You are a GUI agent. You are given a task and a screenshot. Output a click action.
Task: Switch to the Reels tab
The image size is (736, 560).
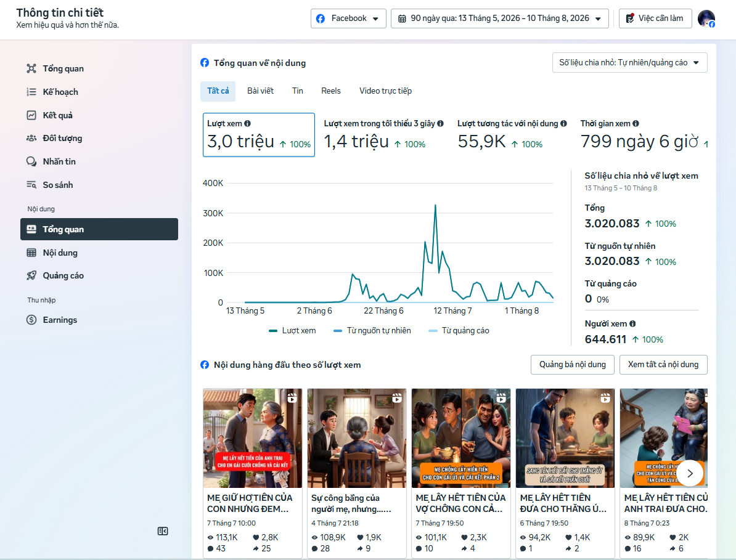(331, 91)
